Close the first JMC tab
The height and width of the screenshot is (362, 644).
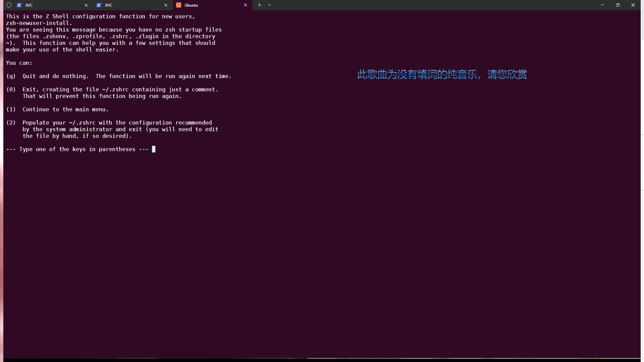coord(86,5)
